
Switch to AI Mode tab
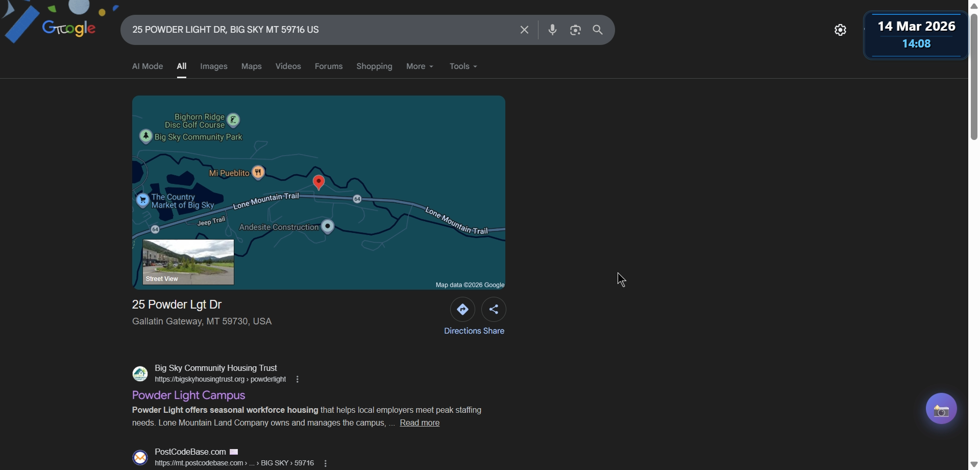tap(148, 66)
